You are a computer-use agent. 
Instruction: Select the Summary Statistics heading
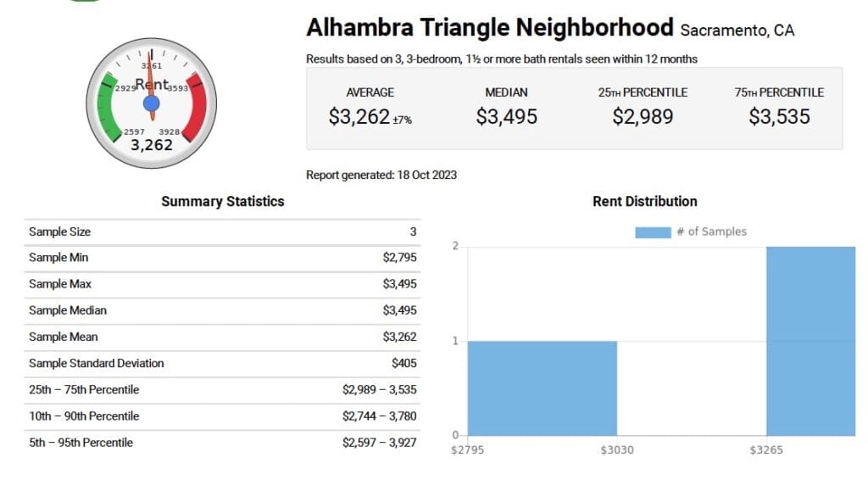coord(222,202)
